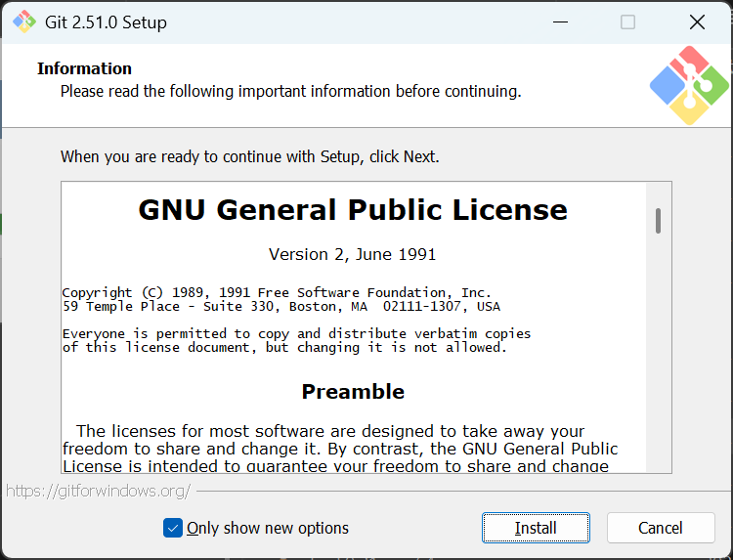733x560 pixels.
Task: Click the Copyright 1989, 1991 line
Action: 277,292
